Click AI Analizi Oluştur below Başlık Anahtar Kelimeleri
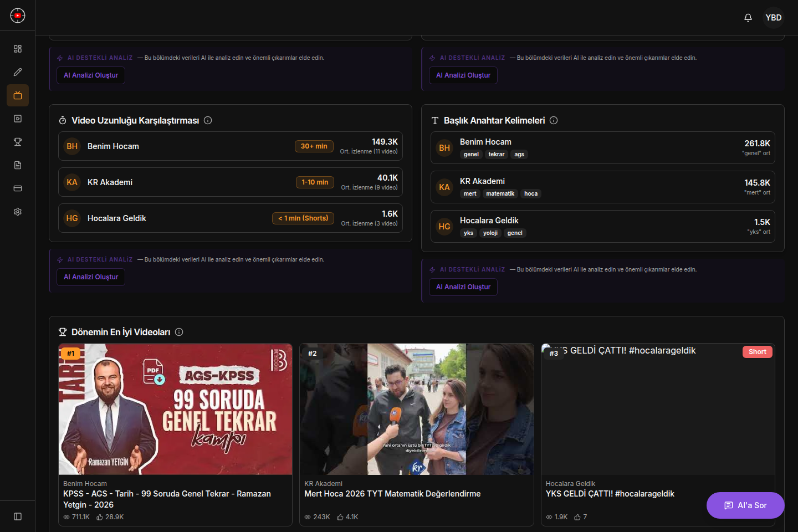 [x=463, y=287]
